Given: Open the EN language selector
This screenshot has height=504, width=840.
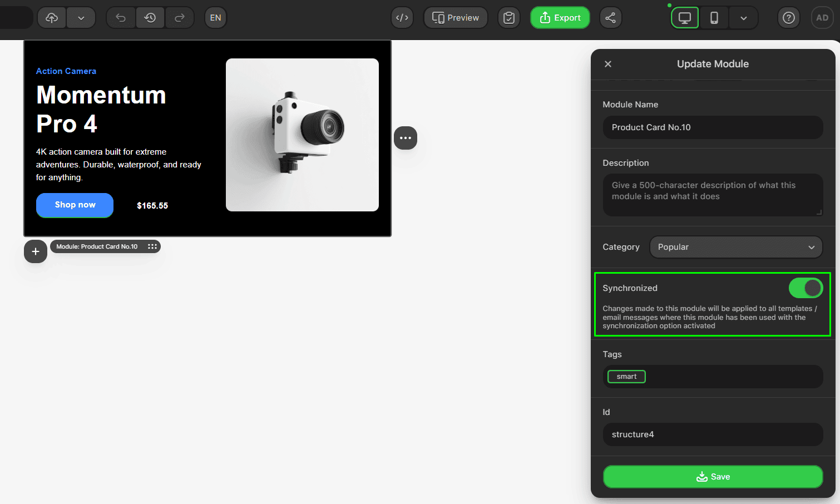Looking at the screenshot, I should point(215,17).
